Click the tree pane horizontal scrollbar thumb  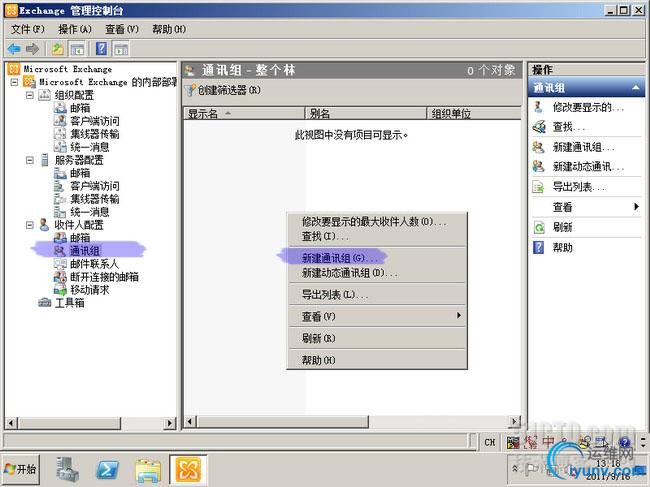point(69,423)
